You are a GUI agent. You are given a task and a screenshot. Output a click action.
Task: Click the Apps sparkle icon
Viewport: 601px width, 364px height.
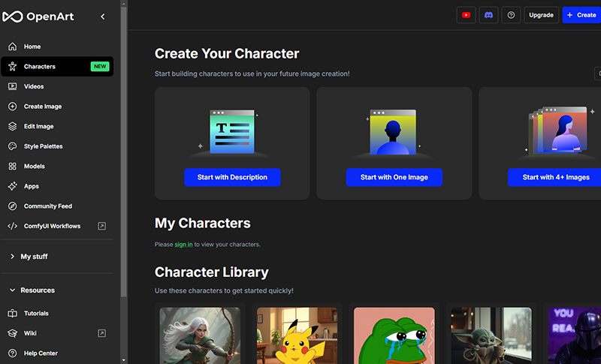click(13, 186)
